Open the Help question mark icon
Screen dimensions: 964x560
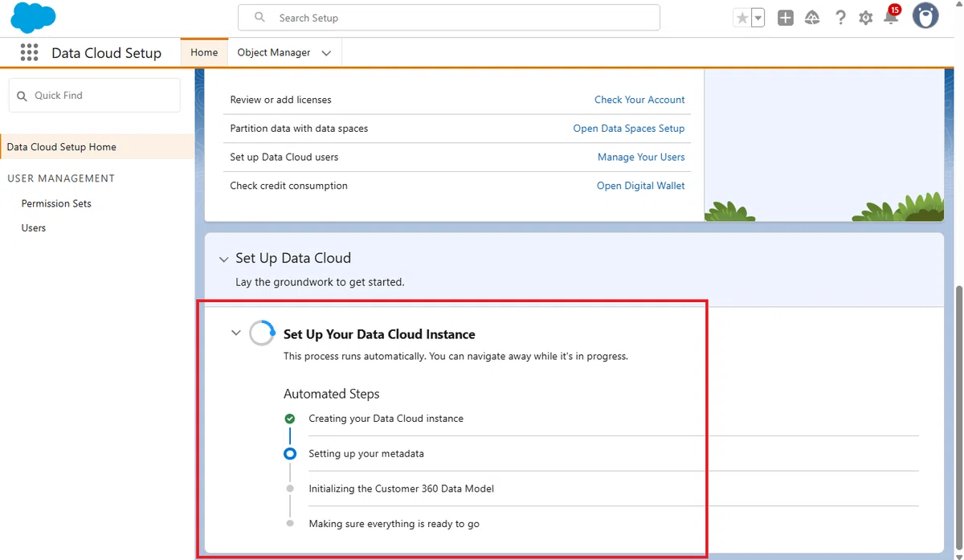click(x=840, y=18)
